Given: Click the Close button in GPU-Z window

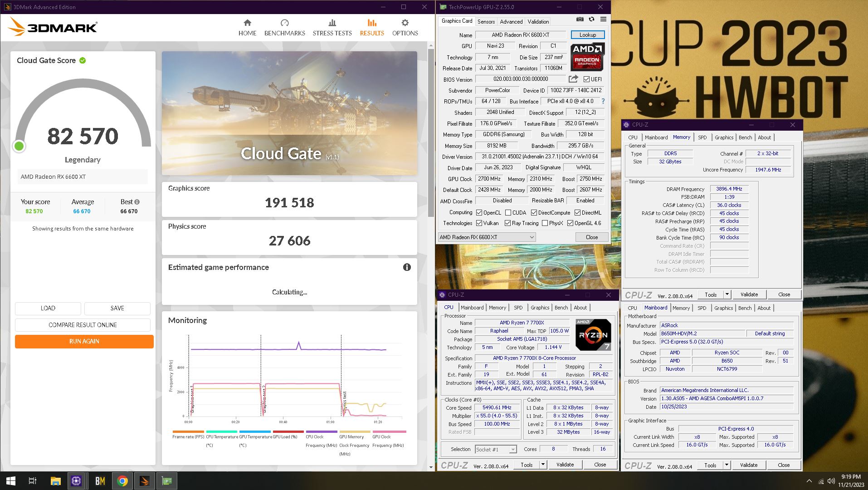Looking at the screenshot, I should point(591,237).
